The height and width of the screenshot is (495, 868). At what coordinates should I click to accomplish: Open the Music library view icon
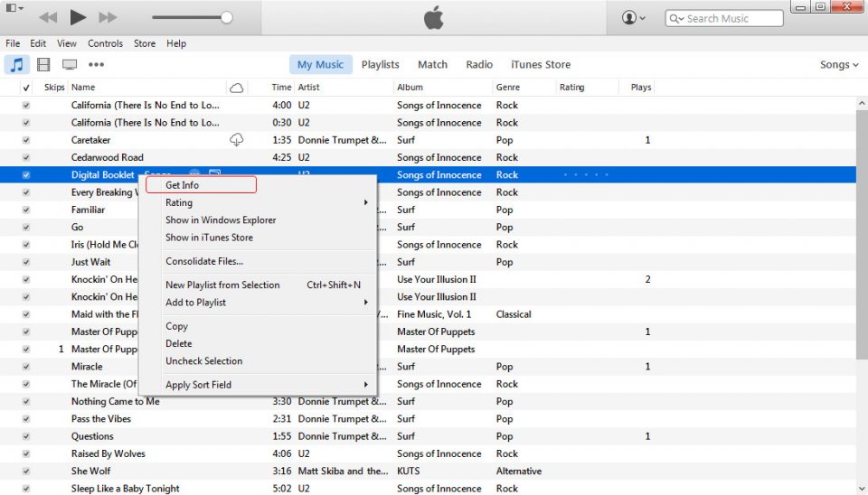[16, 64]
